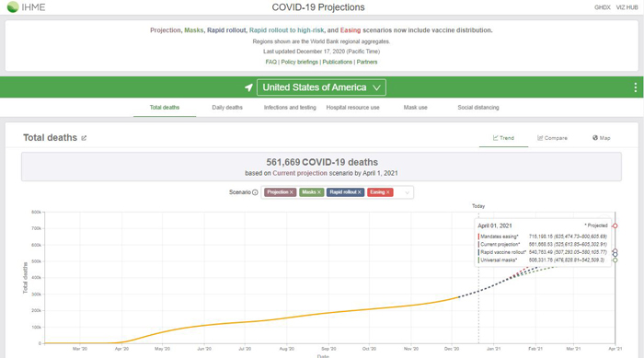Open the Infections and testing tab
The width and height of the screenshot is (644, 358).
(290, 108)
